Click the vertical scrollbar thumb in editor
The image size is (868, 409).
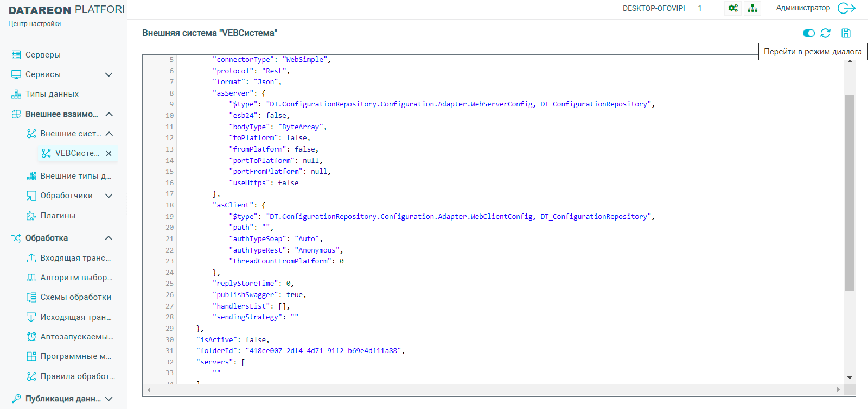point(850,193)
